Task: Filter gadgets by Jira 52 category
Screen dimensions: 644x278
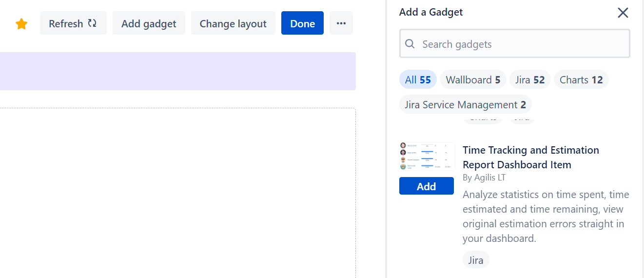Action: pyautogui.click(x=530, y=80)
